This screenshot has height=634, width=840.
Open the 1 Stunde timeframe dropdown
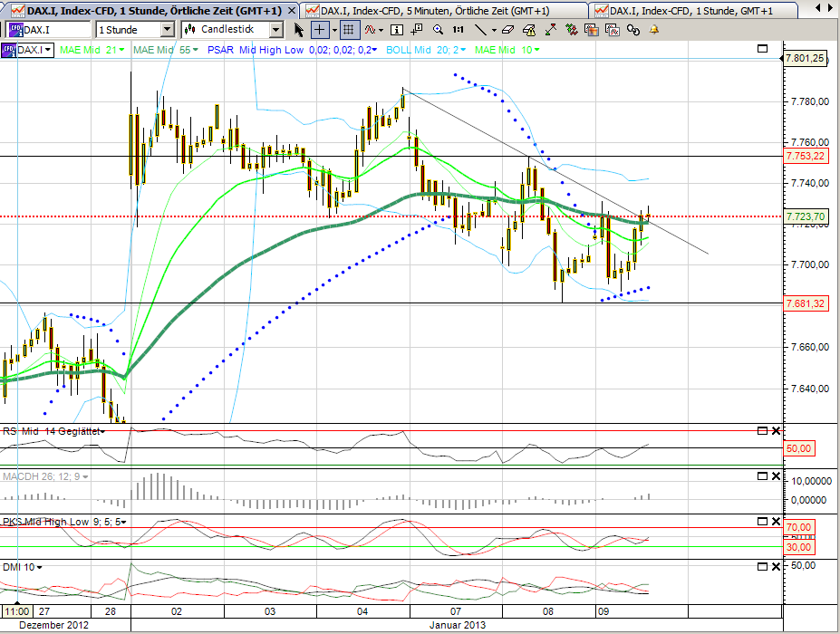pos(167,30)
